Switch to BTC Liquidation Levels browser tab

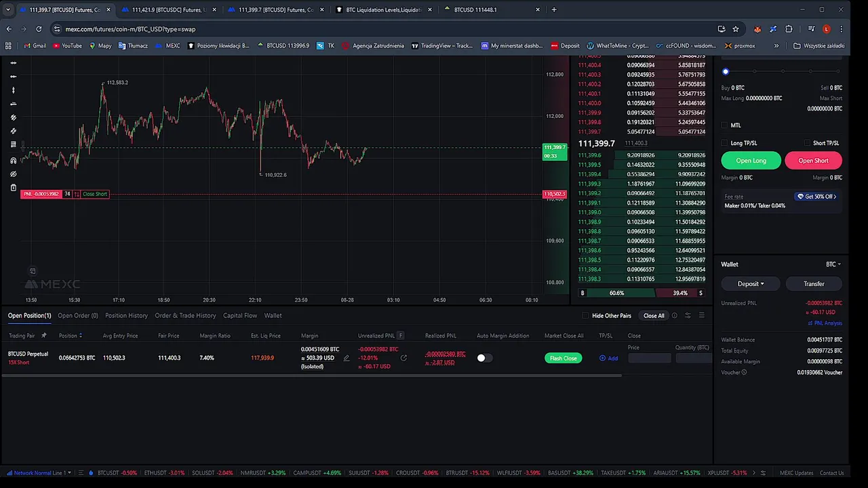click(x=383, y=9)
